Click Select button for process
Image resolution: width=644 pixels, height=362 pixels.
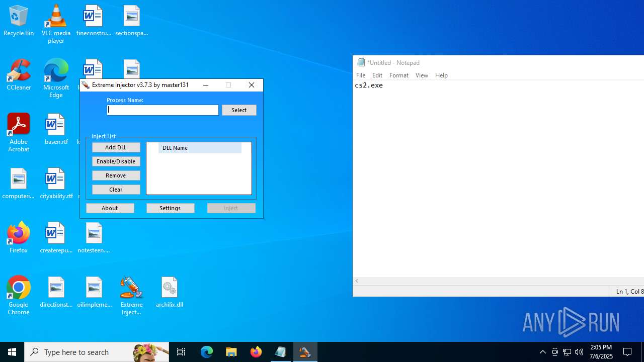point(239,110)
